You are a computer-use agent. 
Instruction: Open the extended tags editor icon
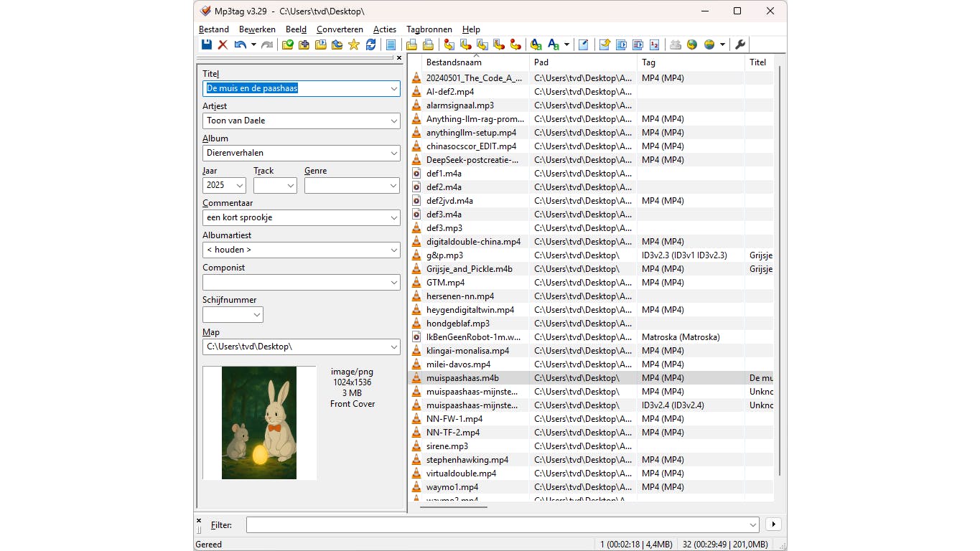pyautogui.click(x=584, y=44)
